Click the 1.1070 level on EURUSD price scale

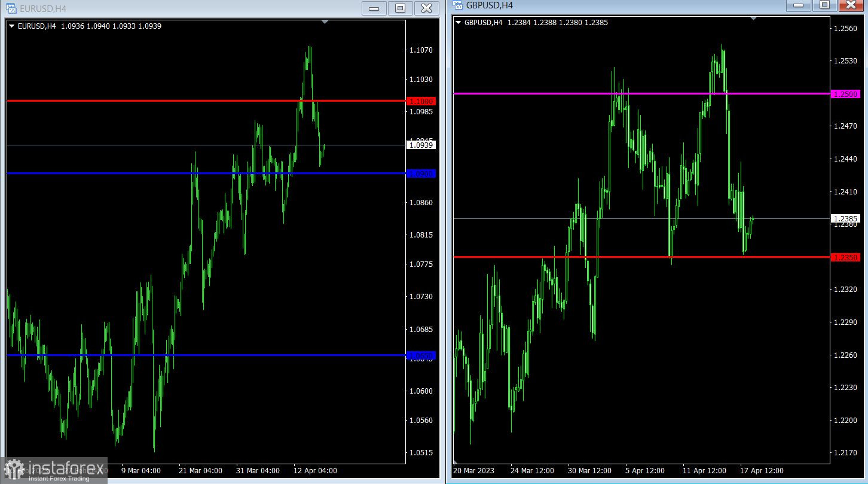[x=421, y=50]
